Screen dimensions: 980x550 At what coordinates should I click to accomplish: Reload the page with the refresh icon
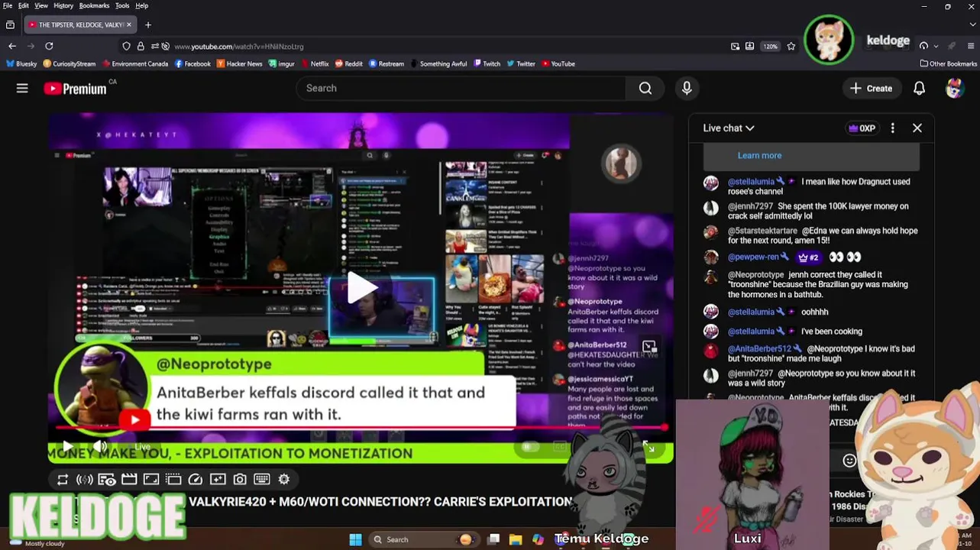pos(49,46)
